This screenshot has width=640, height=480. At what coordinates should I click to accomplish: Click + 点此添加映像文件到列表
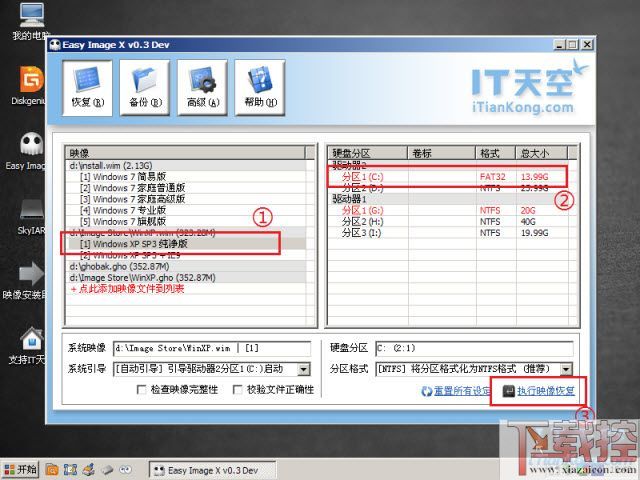tap(127, 289)
